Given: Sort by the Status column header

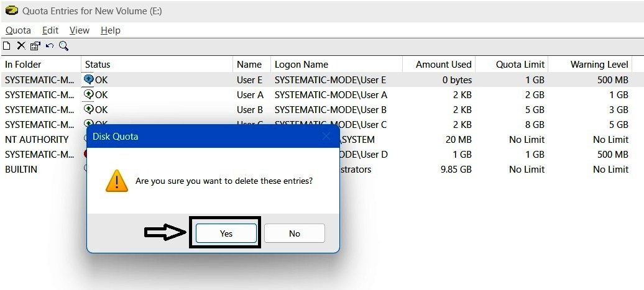Looking at the screenshot, I should pos(157,65).
